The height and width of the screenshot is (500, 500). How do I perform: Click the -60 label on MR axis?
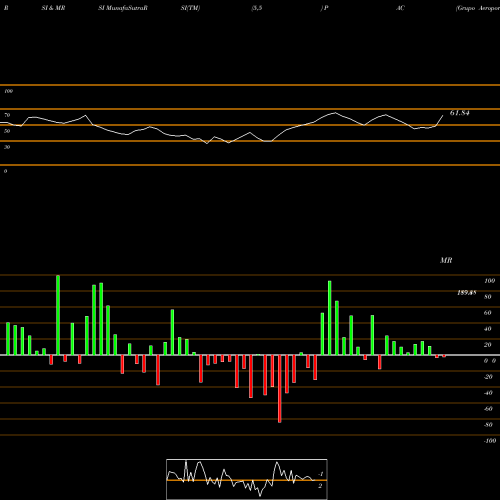(x=488, y=409)
